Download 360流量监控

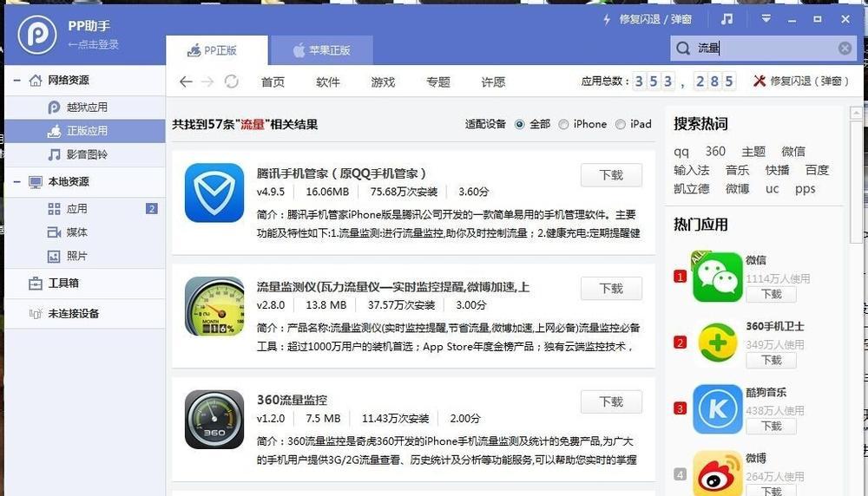coord(611,402)
